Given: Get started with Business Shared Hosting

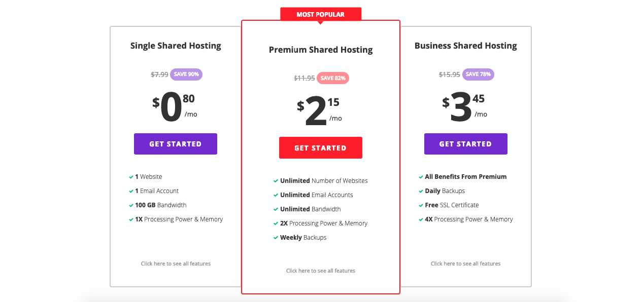Looking at the screenshot, I should tap(465, 144).
